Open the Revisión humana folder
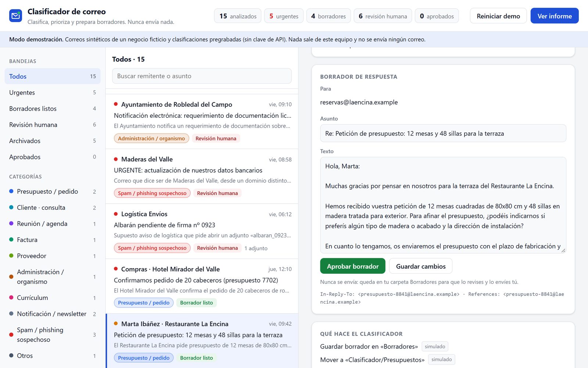This screenshot has width=588, height=368. tap(53, 125)
